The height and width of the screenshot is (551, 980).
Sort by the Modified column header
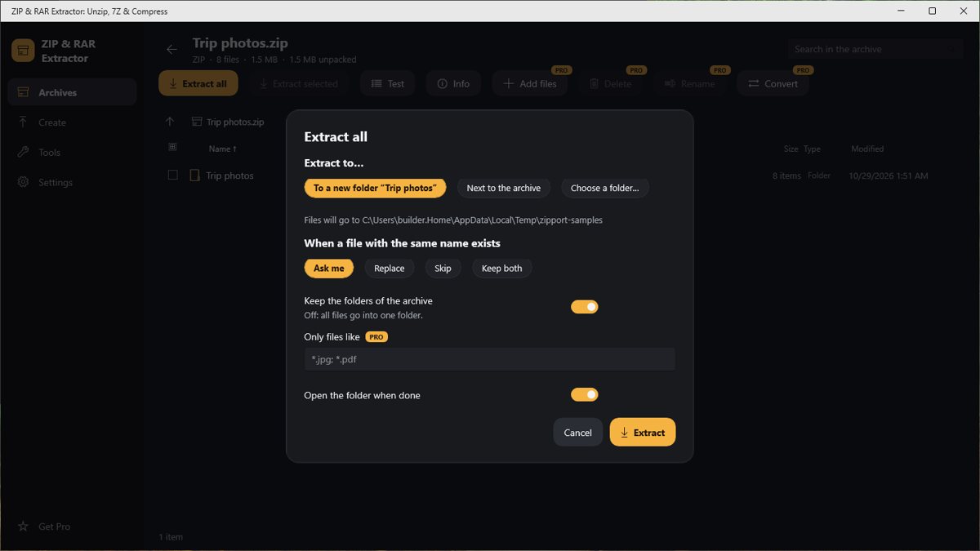click(867, 149)
